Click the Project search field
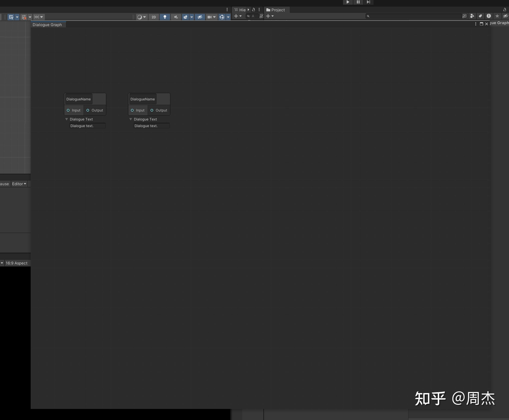The height and width of the screenshot is (420, 509). click(414, 16)
